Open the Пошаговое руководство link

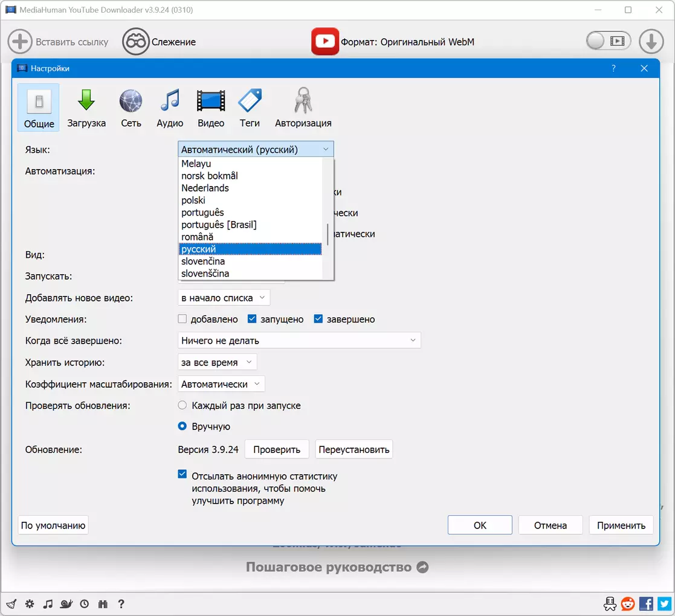(337, 567)
